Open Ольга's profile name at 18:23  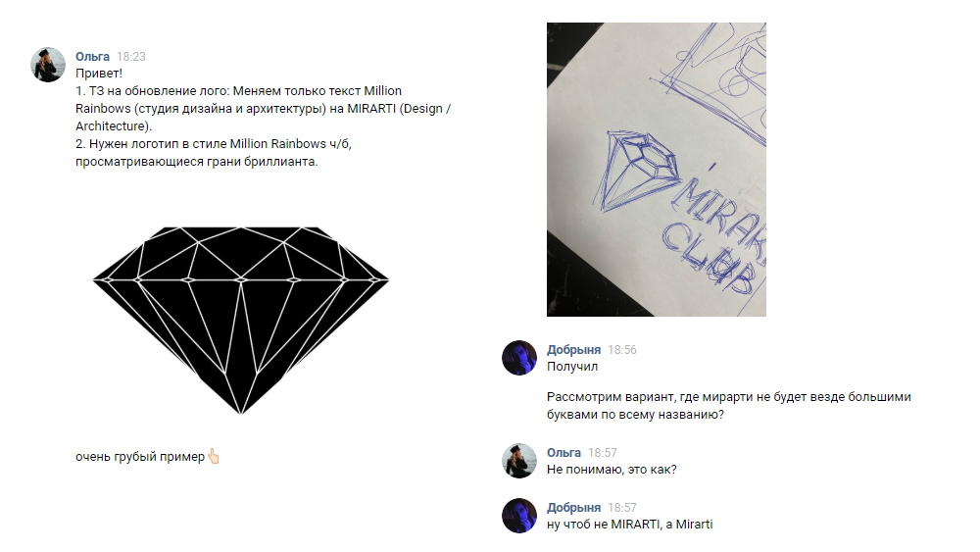(x=92, y=56)
